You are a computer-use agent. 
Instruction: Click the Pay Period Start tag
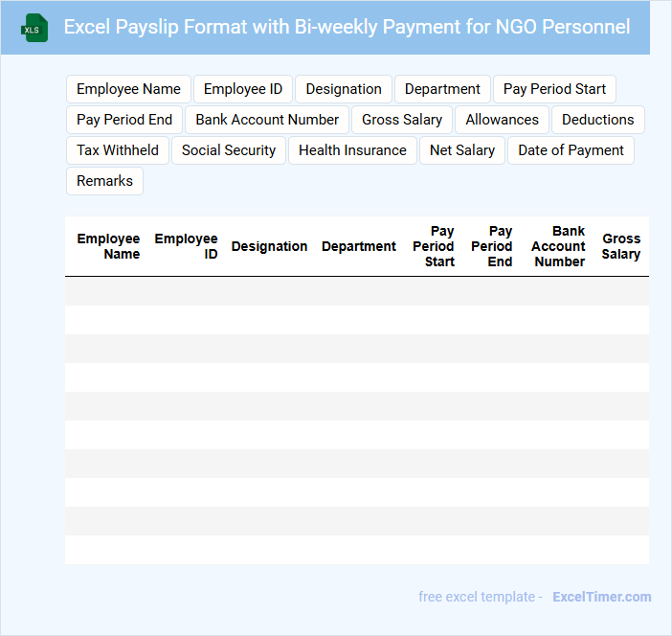point(554,89)
